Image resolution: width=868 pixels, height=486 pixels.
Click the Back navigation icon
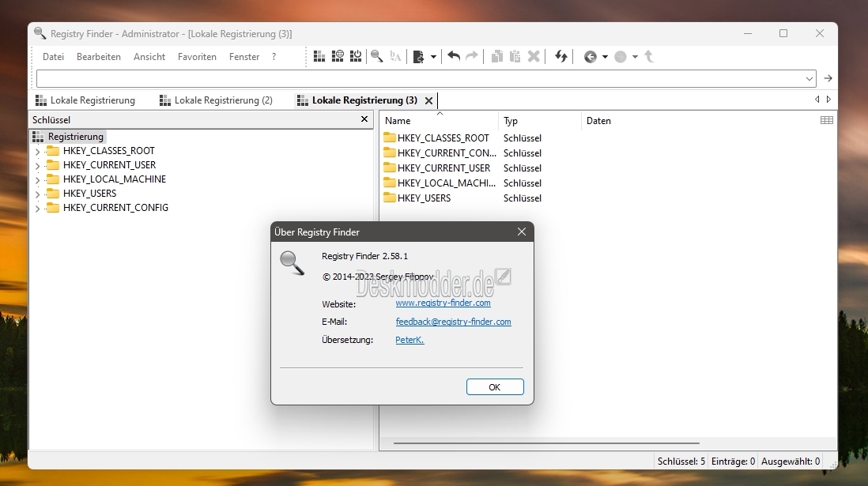(x=591, y=56)
